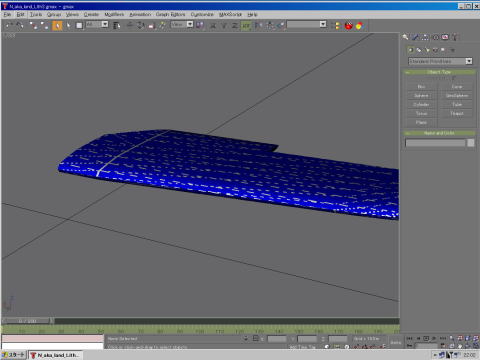The width and height of the screenshot is (480, 360).
Task: Toggle the Y axis constraint
Action: [x=224, y=25]
